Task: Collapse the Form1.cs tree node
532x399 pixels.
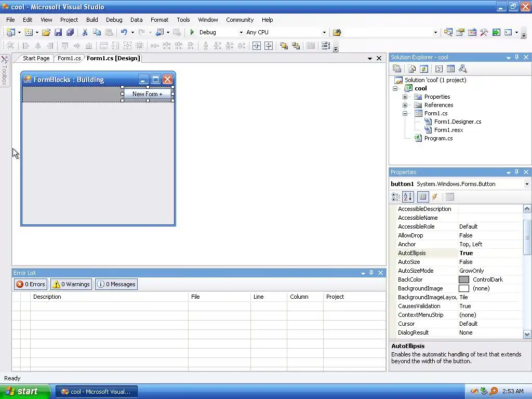Action: 405,113
